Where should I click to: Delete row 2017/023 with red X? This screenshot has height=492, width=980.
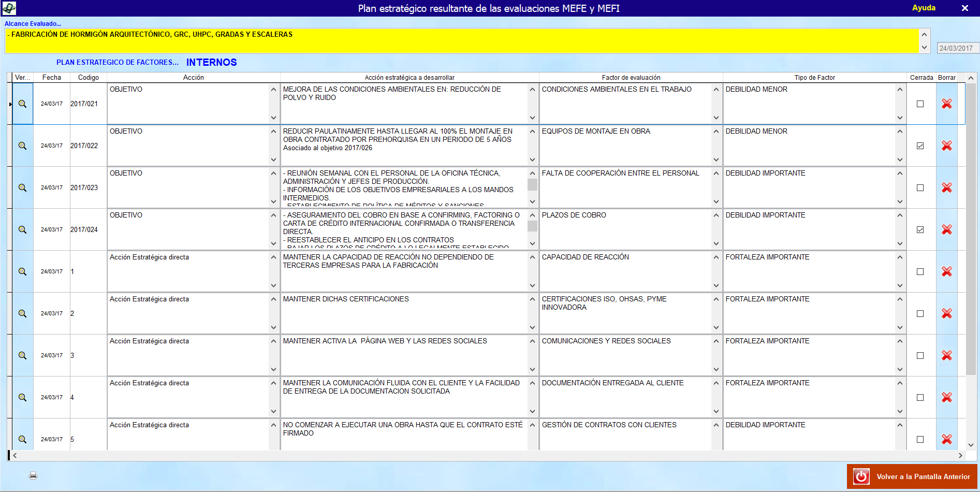coord(947,187)
